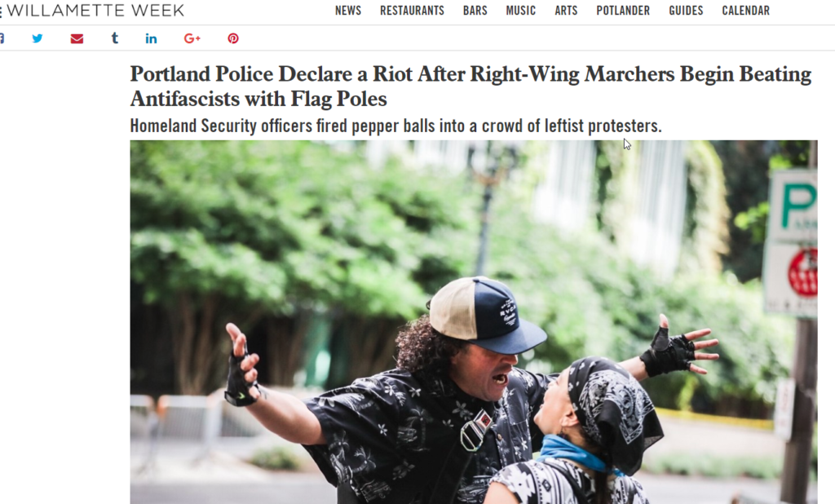Image resolution: width=835 pixels, height=504 pixels.
Task: Go to Willamette Week homepage logo
Action: click(x=95, y=10)
